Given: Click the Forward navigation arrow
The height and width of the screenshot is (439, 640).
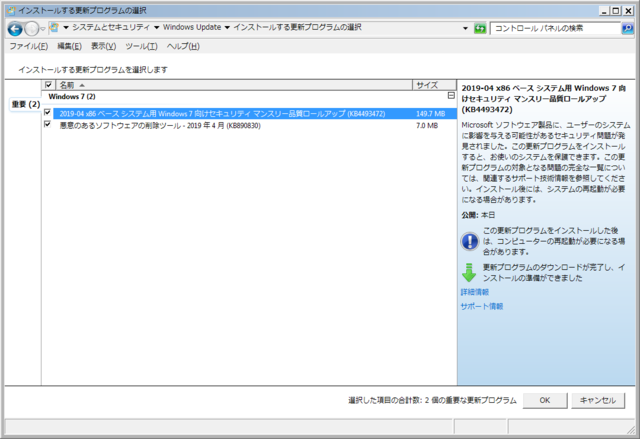Looking at the screenshot, I should pyautogui.click(x=31, y=29).
